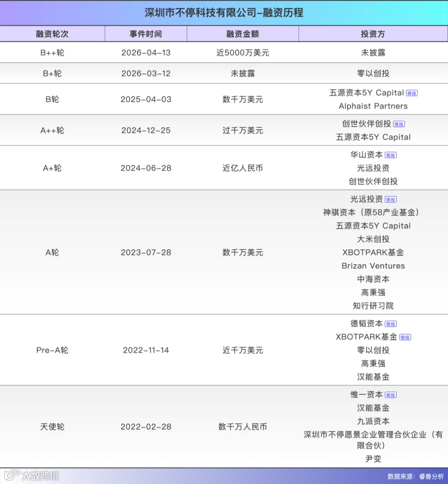Click 零以创投 in the B+轮 row

coord(373,74)
